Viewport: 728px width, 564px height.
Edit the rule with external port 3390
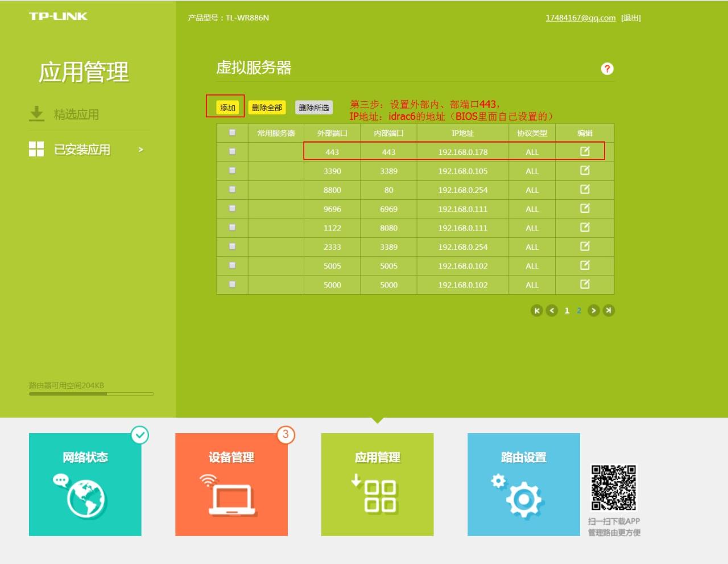(x=585, y=170)
